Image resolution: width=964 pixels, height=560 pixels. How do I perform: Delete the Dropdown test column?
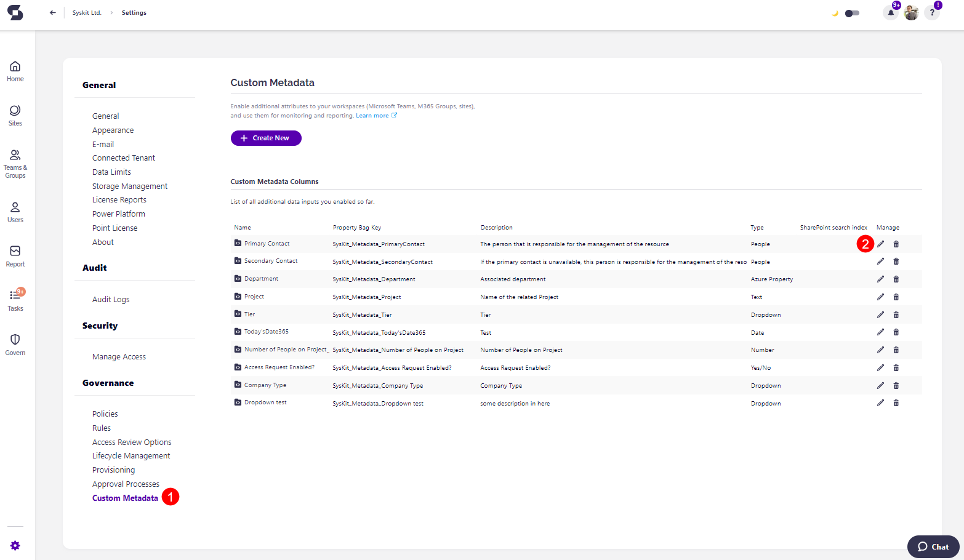pyautogui.click(x=896, y=402)
